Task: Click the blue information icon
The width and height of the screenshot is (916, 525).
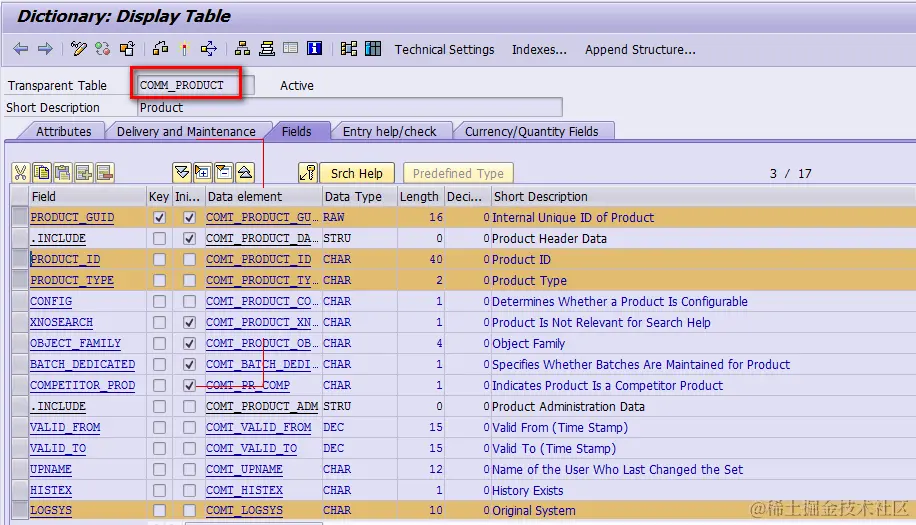Action: (314, 48)
